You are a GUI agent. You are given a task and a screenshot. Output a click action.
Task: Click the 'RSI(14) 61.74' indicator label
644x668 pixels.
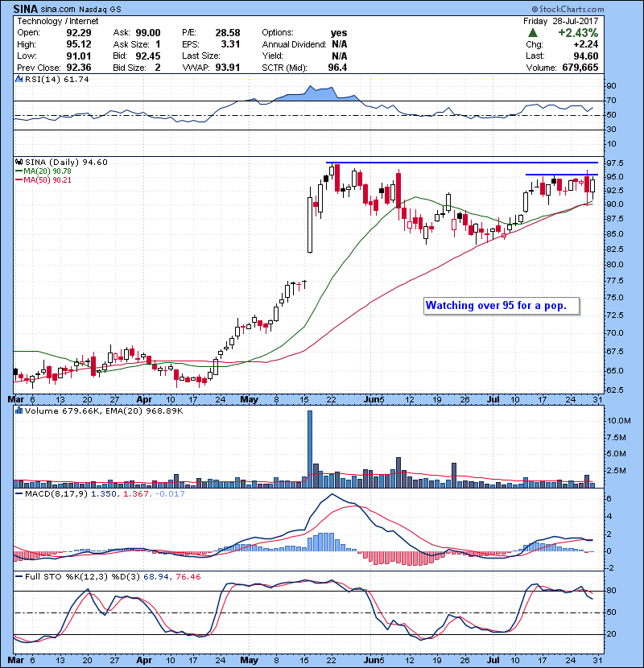[56, 79]
